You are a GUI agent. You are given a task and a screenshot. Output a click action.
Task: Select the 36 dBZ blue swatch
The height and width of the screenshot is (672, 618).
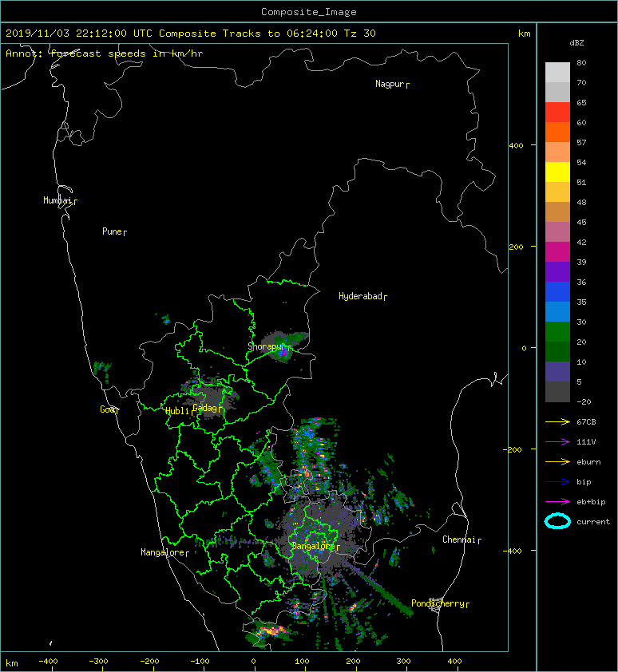(x=557, y=291)
